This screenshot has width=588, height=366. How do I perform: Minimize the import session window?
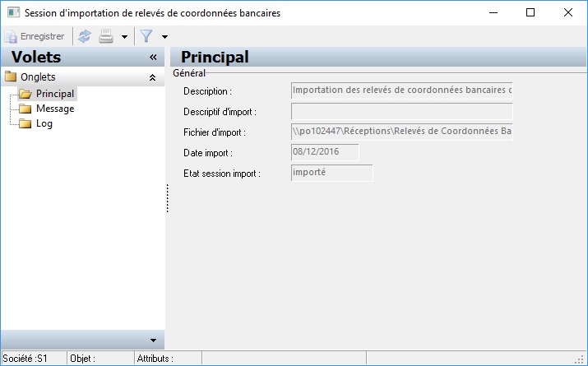[x=493, y=12]
